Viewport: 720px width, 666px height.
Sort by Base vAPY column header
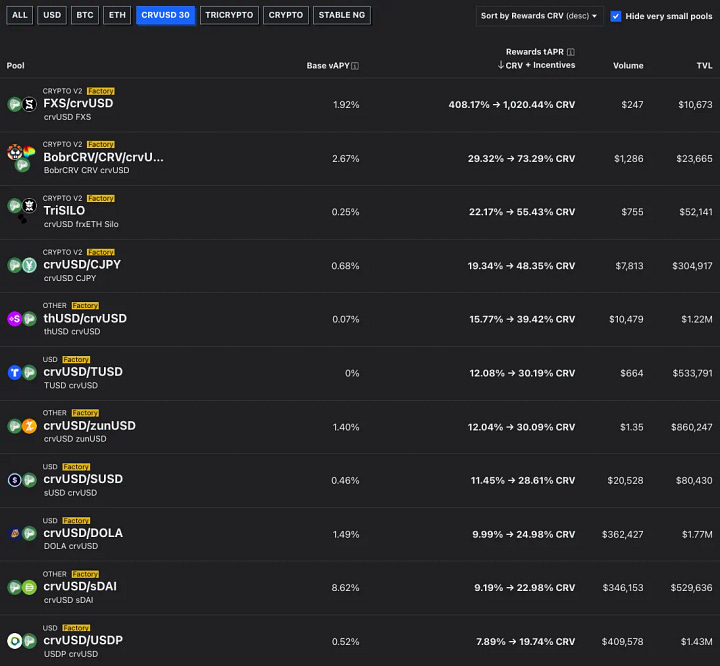(x=328, y=66)
